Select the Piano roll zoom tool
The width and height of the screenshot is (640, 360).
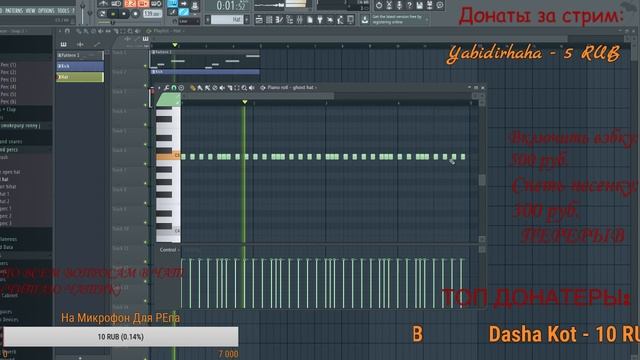(244, 88)
